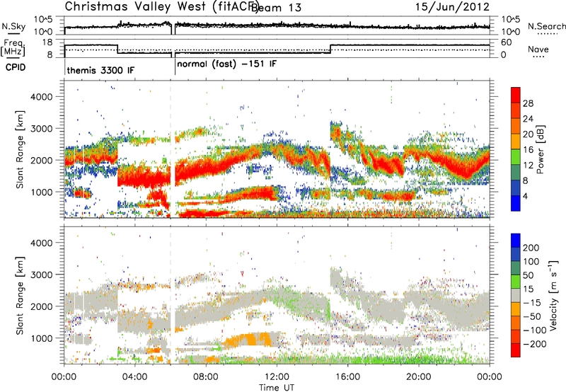Click the '18' frequency axis value
This screenshot has width=566, height=392.
[x=47, y=42]
